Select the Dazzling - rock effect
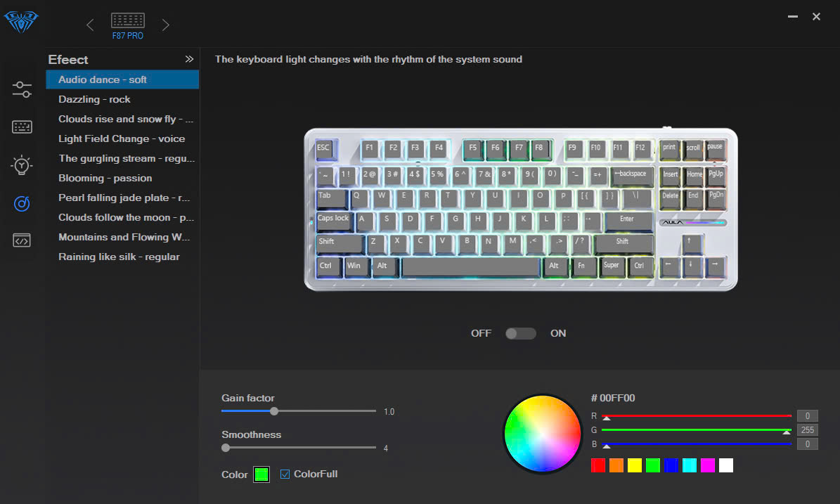The height and width of the screenshot is (504, 840). coord(122,99)
